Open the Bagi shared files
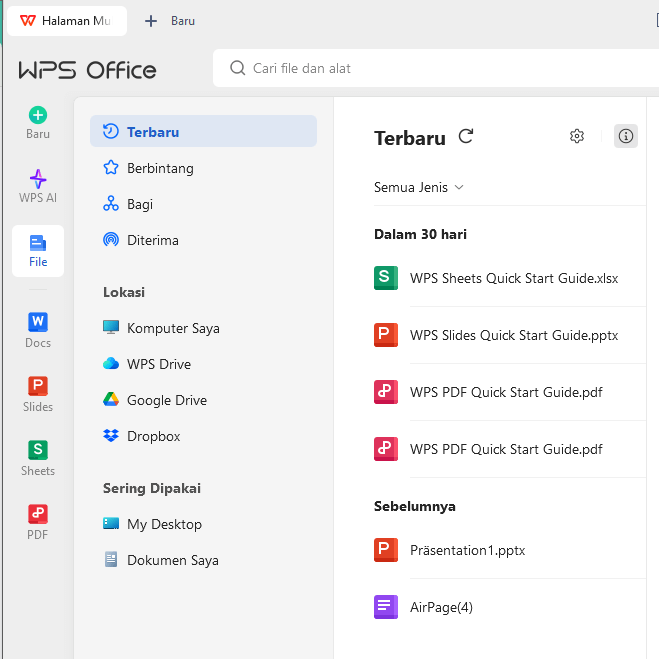The height and width of the screenshot is (659, 659). 203,204
